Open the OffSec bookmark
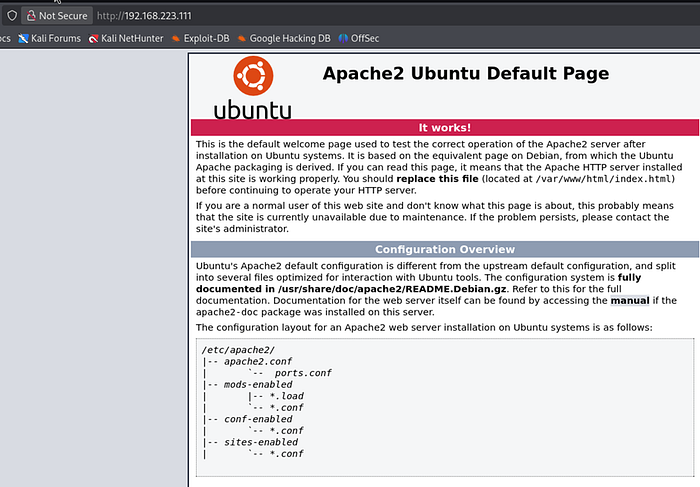700x487 pixels. (359, 38)
